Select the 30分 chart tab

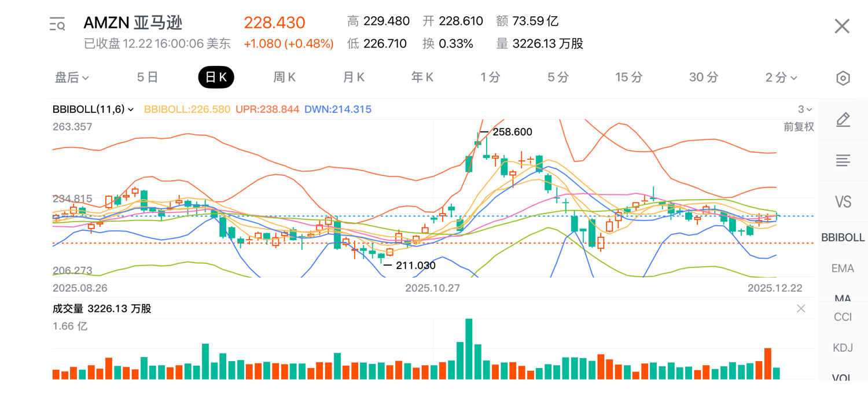tap(704, 78)
